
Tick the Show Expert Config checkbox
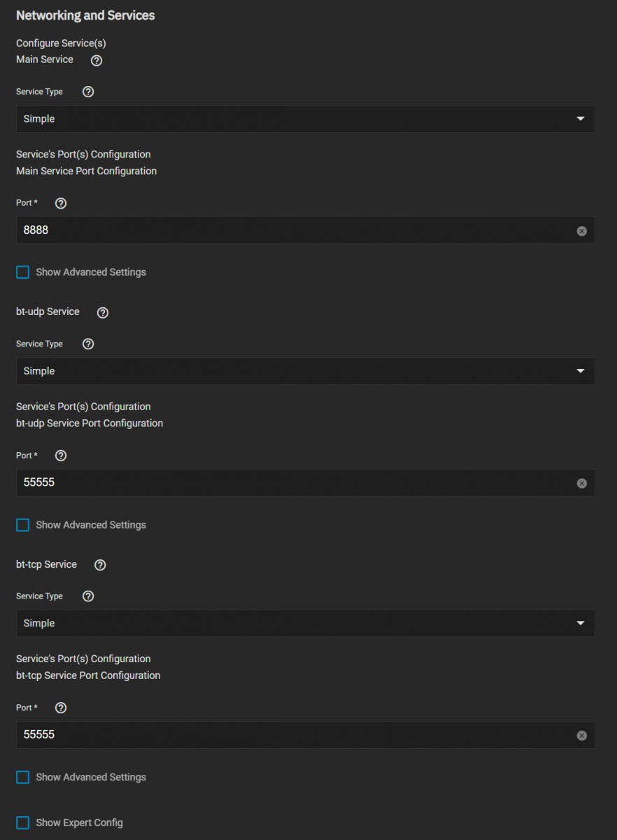point(23,822)
